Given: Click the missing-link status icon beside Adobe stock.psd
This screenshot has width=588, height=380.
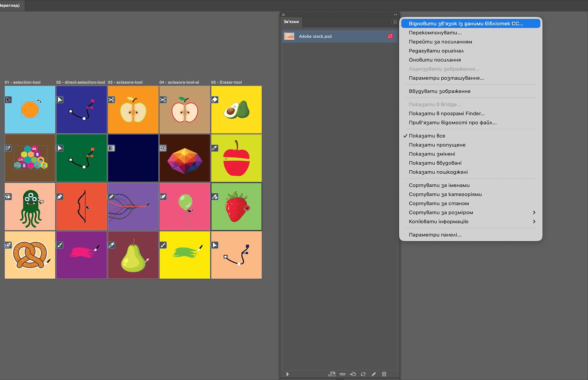Looking at the screenshot, I should [390, 36].
